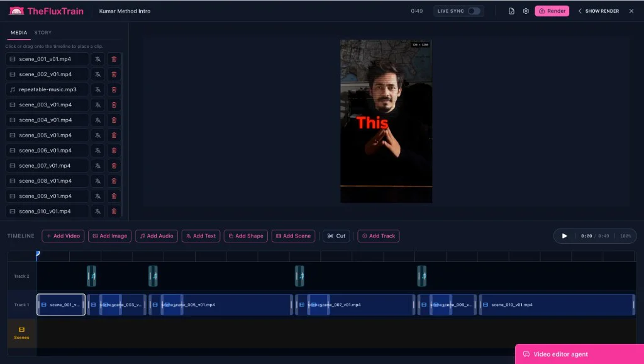The height and width of the screenshot is (364, 644).
Task: Click Add Scene button
Action: pyautogui.click(x=293, y=236)
